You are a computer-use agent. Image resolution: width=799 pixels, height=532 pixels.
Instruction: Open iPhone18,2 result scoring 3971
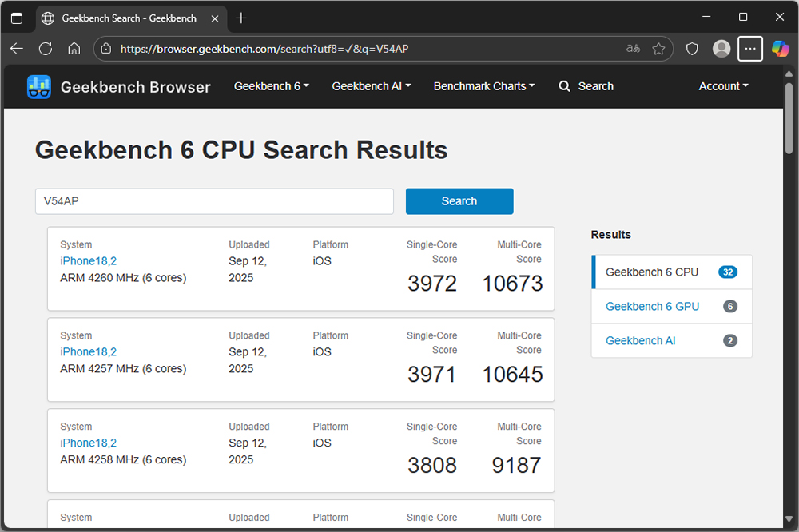(88, 351)
